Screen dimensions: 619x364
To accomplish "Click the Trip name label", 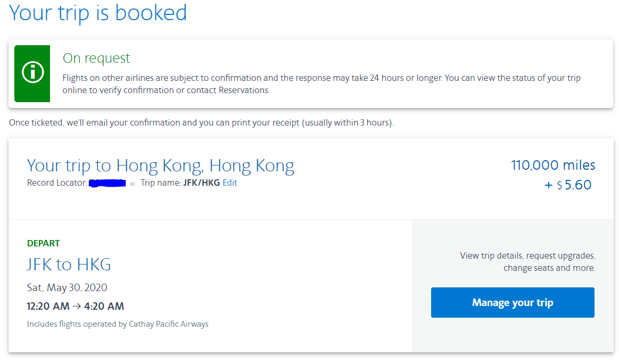I will point(161,183).
